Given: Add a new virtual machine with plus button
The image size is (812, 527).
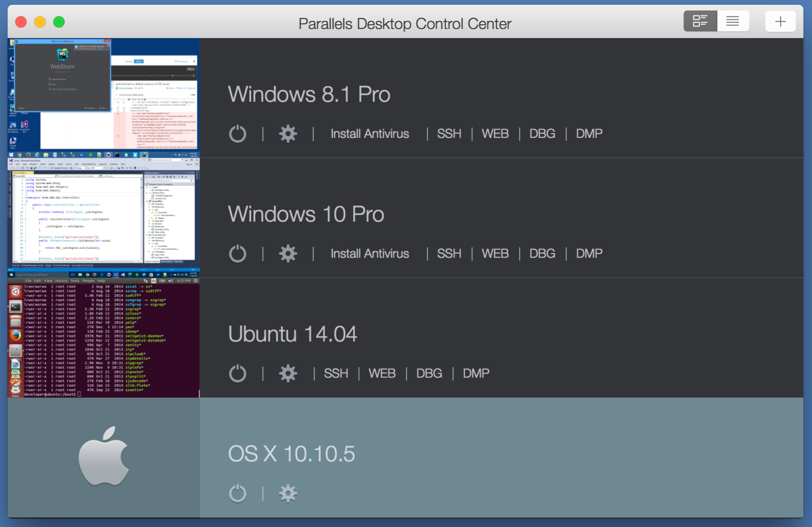Looking at the screenshot, I should pos(781,22).
